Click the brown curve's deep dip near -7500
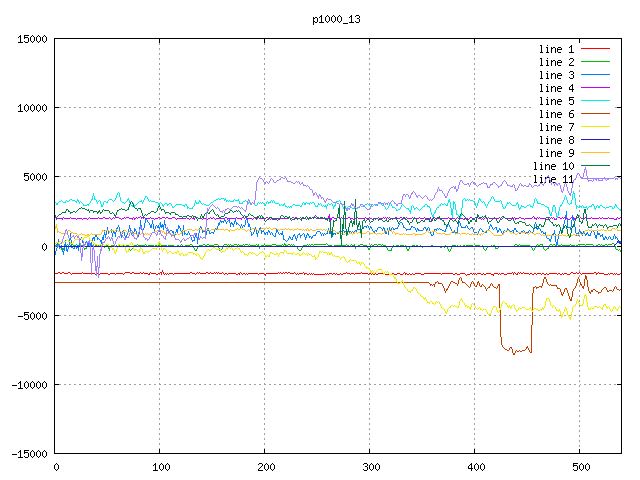Viewport: 640px width, 480px height. click(x=517, y=350)
